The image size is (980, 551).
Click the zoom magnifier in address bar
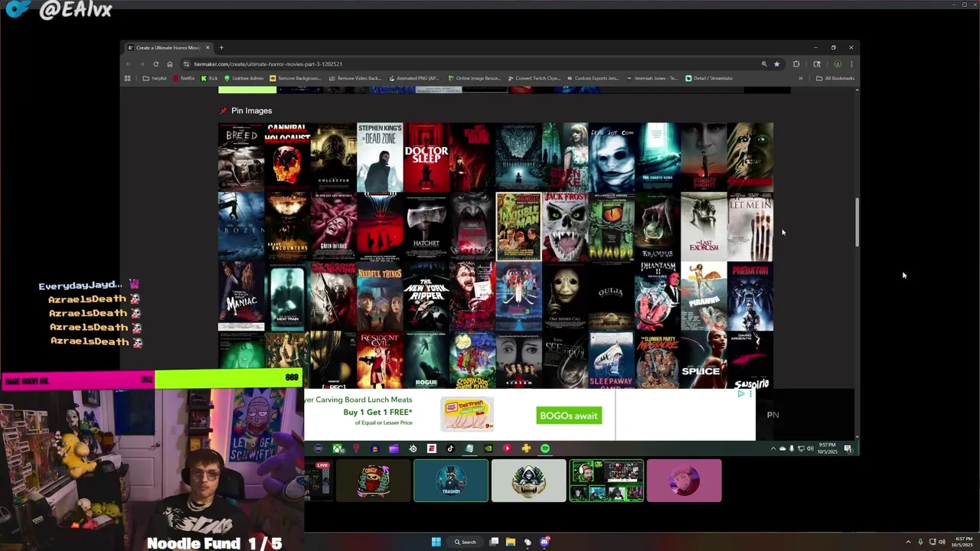click(x=763, y=64)
